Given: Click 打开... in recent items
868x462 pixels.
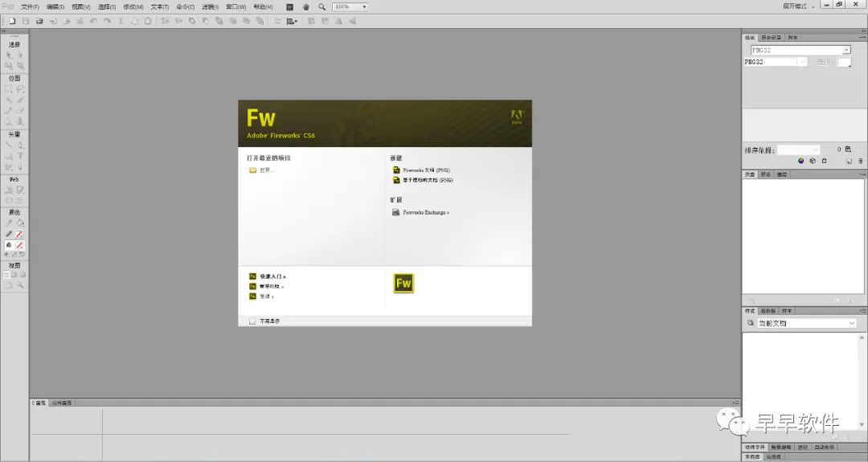Looking at the screenshot, I should (267, 170).
